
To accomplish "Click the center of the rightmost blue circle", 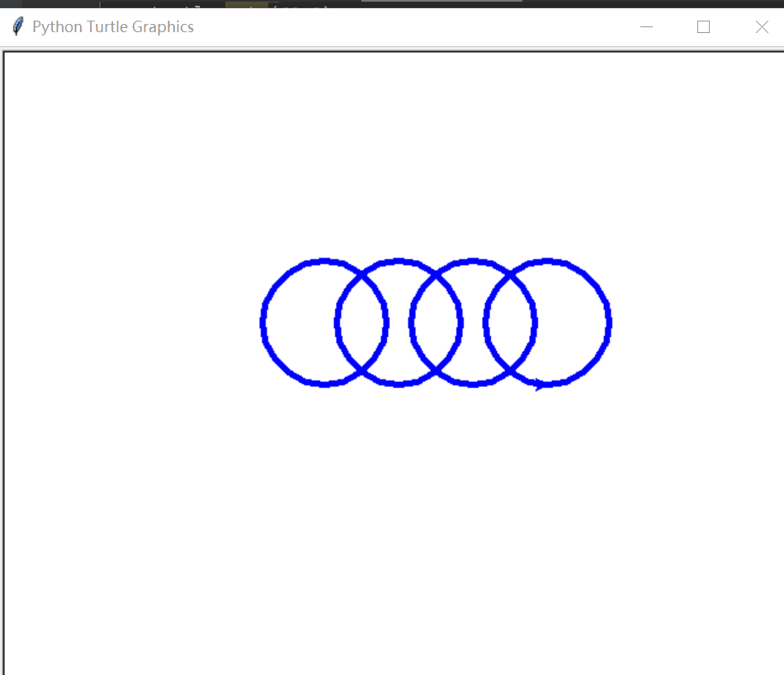I will click(547, 323).
